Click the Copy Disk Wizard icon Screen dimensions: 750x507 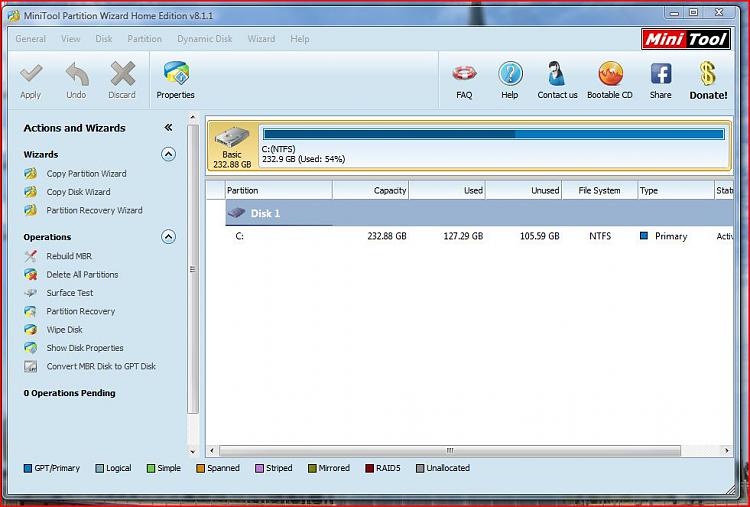tap(31, 192)
